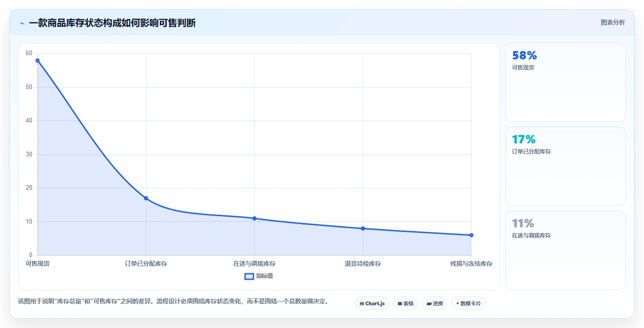Click the 订单已分配库存 data point at 17
644x328 pixels.
(146, 198)
